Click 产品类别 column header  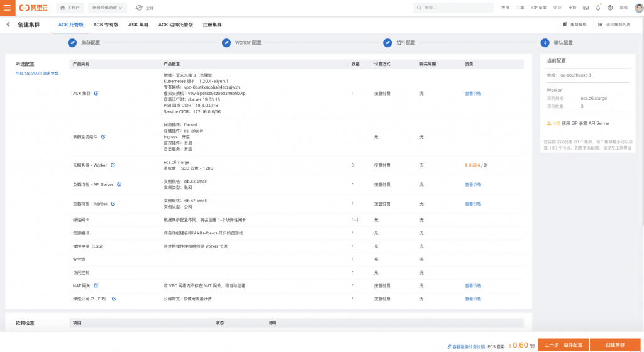pyautogui.click(x=81, y=64)
